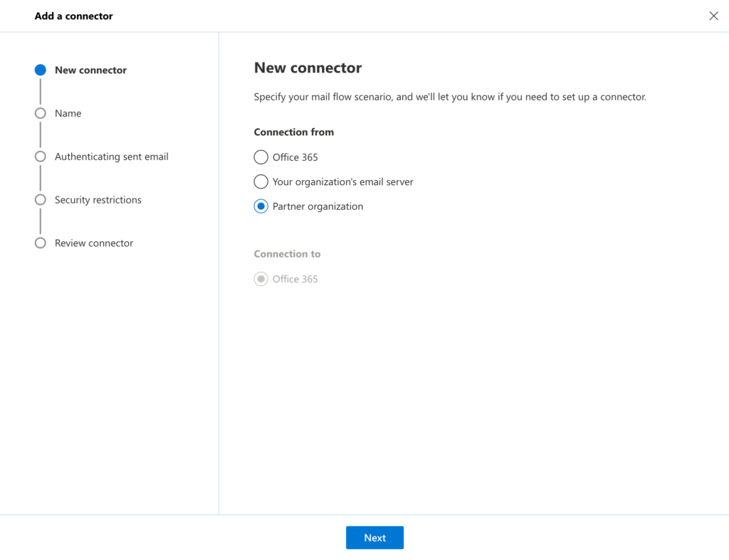Click the Review connector step circle
Viewport: 729px width, 560px height.
41,243
